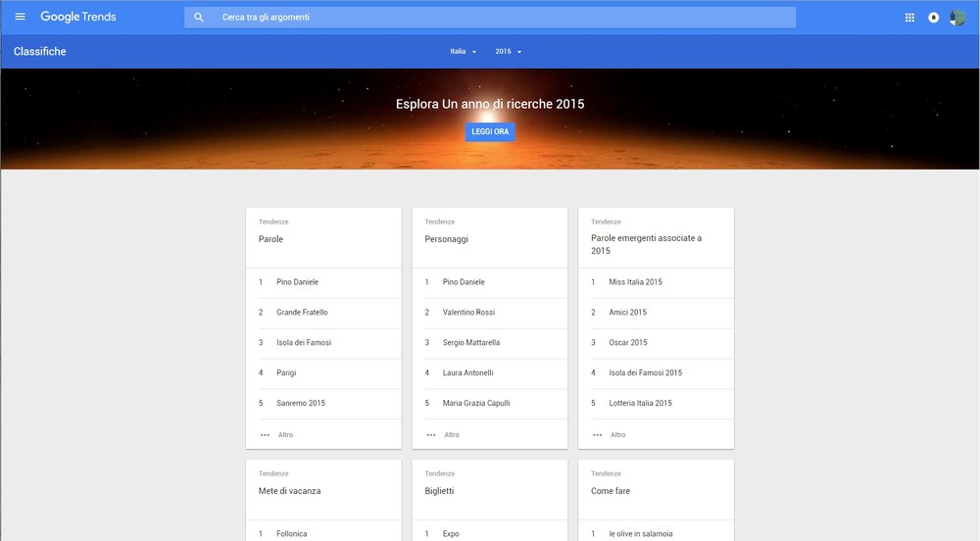Click the search magnifier icon
This screenshot has height=541, width=980.
199,18
